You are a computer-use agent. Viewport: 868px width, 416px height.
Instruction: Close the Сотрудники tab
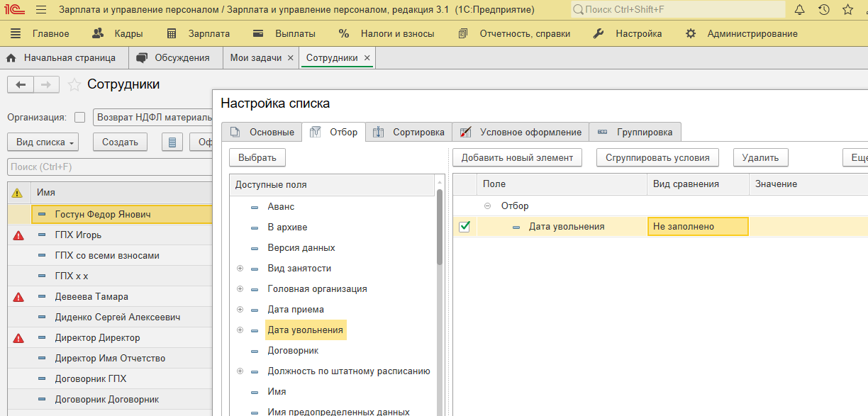point(367,58)
